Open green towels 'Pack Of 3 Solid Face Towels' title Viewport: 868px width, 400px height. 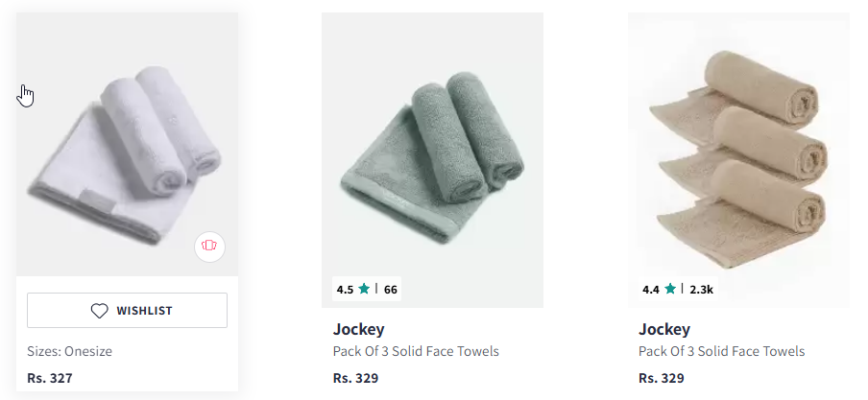click(416, 351)
